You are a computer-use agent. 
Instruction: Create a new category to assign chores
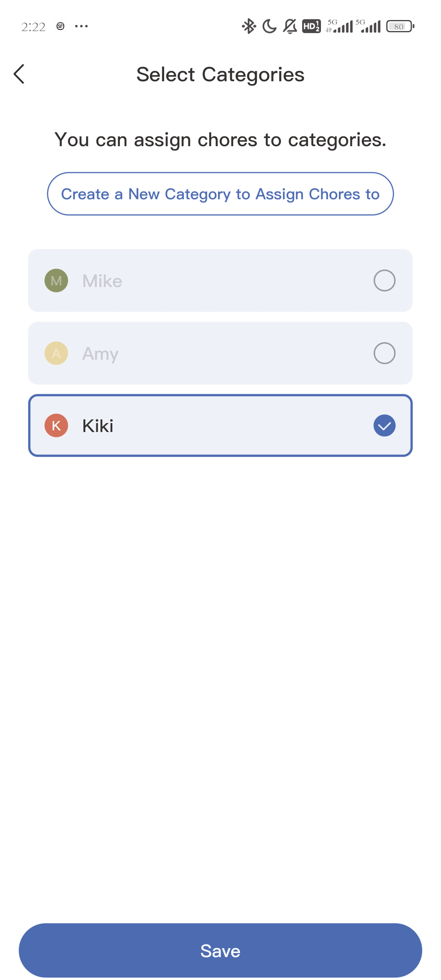(x=220, y=194)
